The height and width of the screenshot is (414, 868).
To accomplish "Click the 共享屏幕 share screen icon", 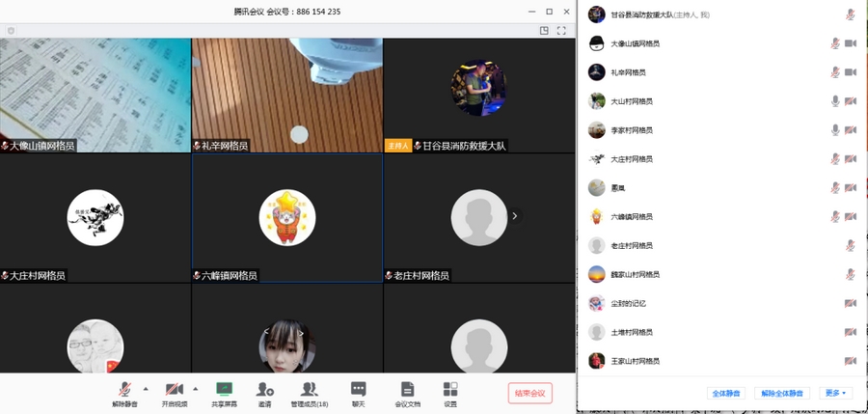I will point(224,393).
